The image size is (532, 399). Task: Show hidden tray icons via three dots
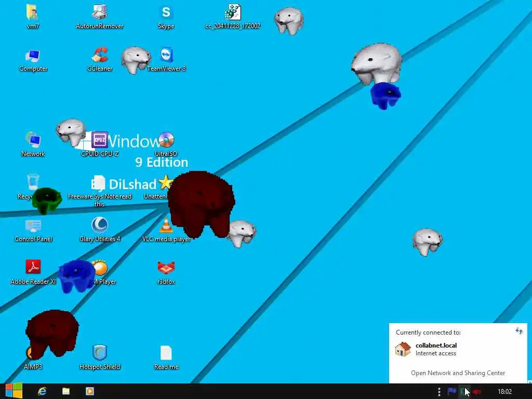click(x=439, y=392)
